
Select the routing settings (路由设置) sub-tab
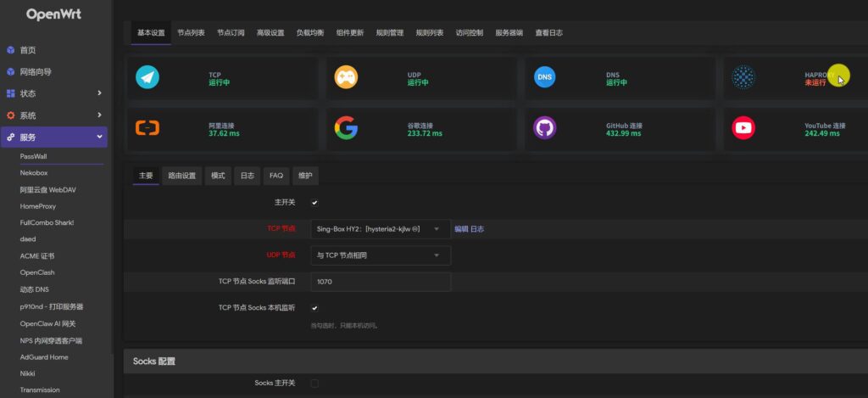(182, 176)
